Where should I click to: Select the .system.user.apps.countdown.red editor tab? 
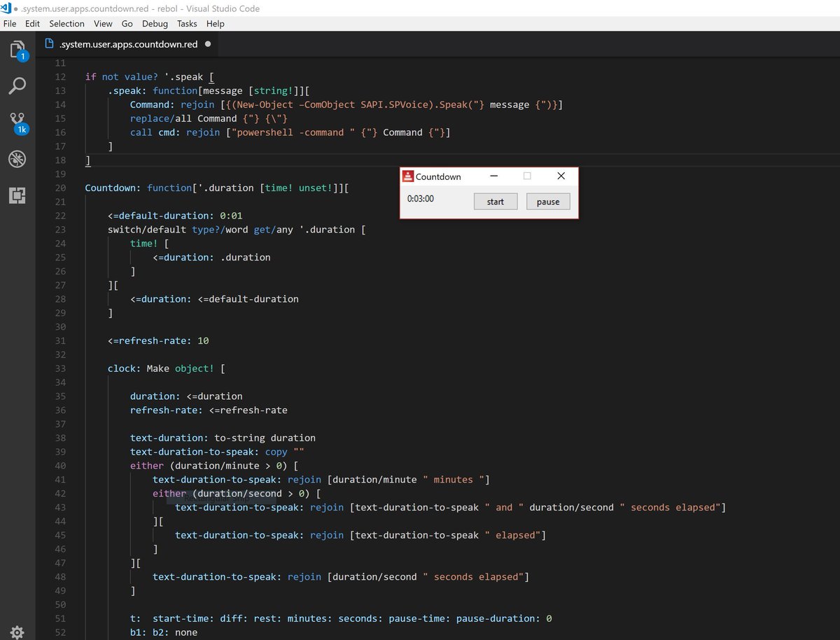coord(129,44)
